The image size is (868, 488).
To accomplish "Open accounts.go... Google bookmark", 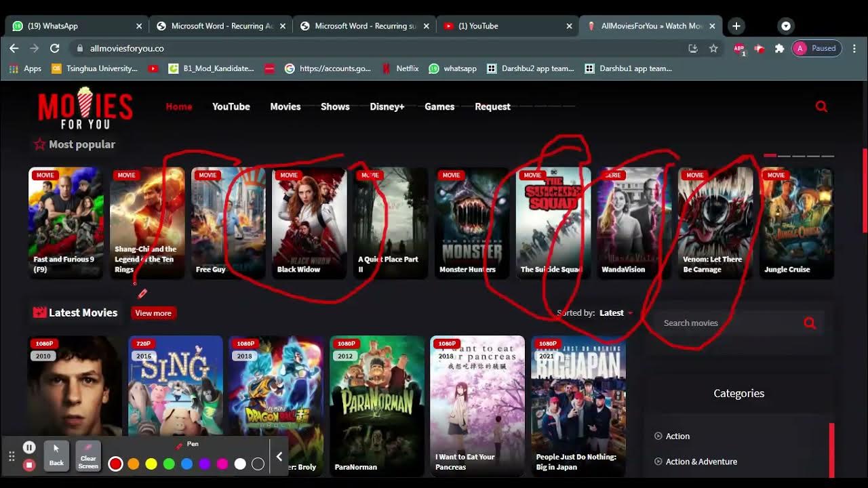I will pos(328,68).
